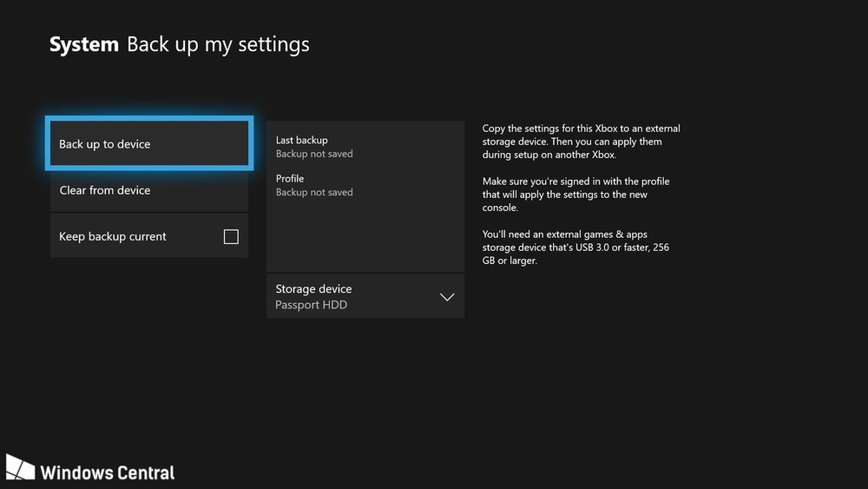Click the Back up my settings title

click(218, 44)
